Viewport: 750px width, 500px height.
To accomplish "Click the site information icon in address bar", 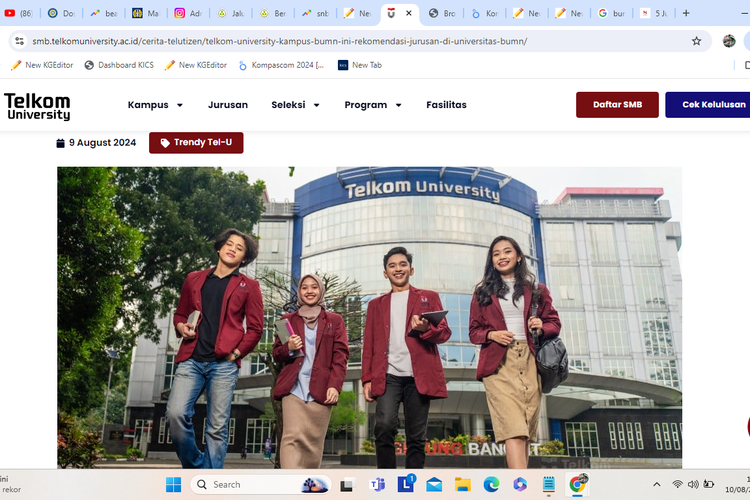I will coord(19,41).
